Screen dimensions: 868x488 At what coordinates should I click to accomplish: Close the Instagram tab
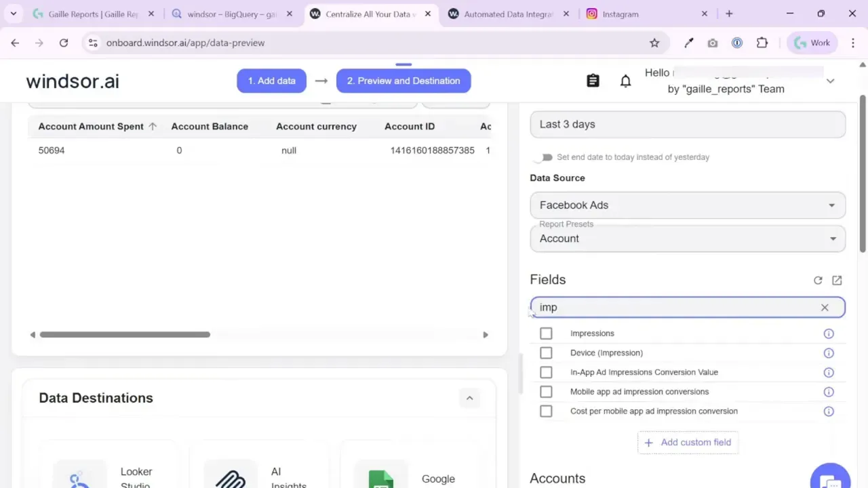(x=704, y=14)
